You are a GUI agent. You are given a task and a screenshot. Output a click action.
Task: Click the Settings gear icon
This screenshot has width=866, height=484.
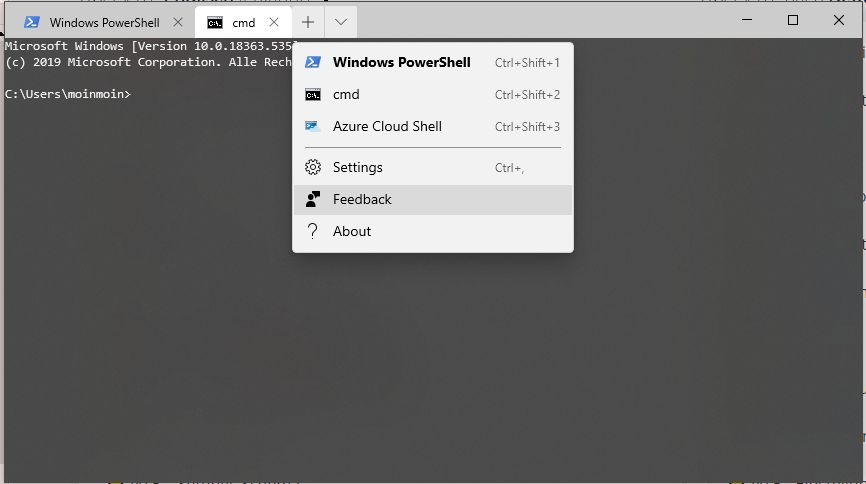(313, 167)
